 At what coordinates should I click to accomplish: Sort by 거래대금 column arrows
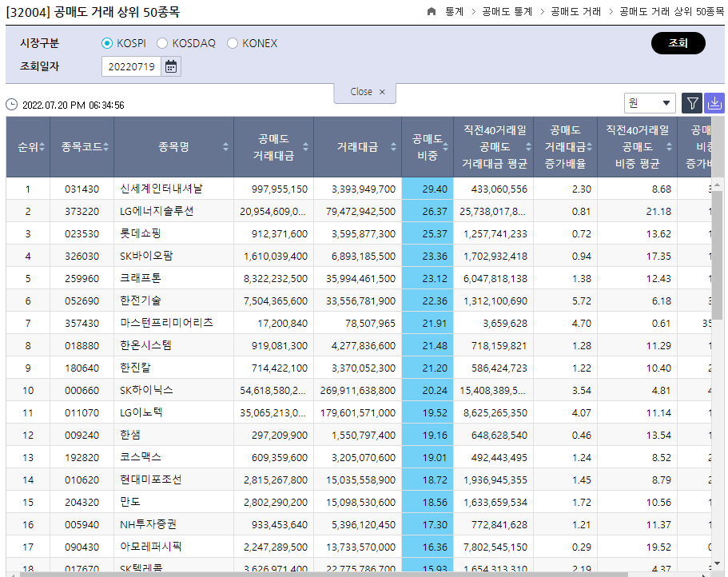[x=393, y=147]
